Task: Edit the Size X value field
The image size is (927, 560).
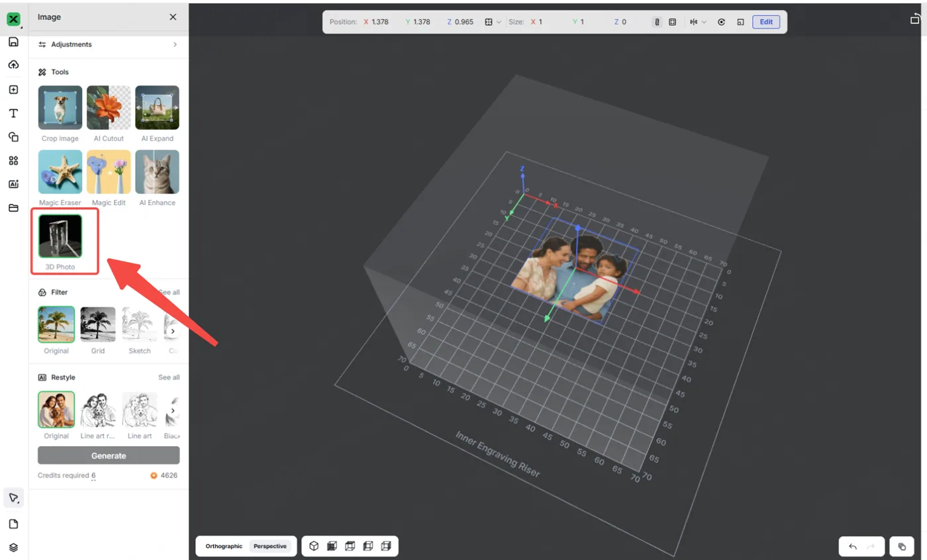Action: click(540, 22)
